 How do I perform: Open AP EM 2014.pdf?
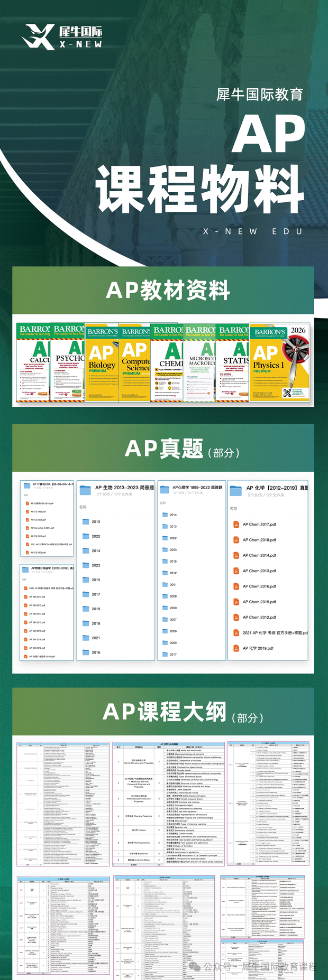coord(35,596)
